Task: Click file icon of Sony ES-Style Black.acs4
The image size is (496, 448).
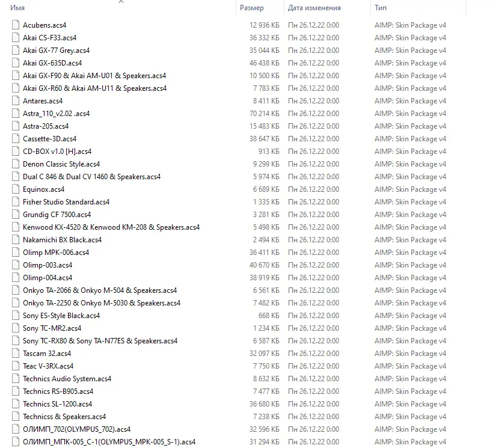Action: [x=16, y=316]
